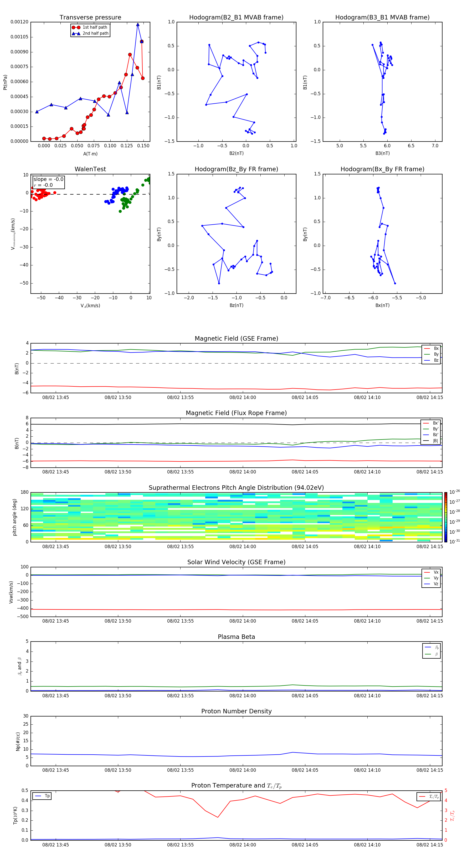Click the 0.00120 y-tick in Transverse pressure

coord(19,22)
